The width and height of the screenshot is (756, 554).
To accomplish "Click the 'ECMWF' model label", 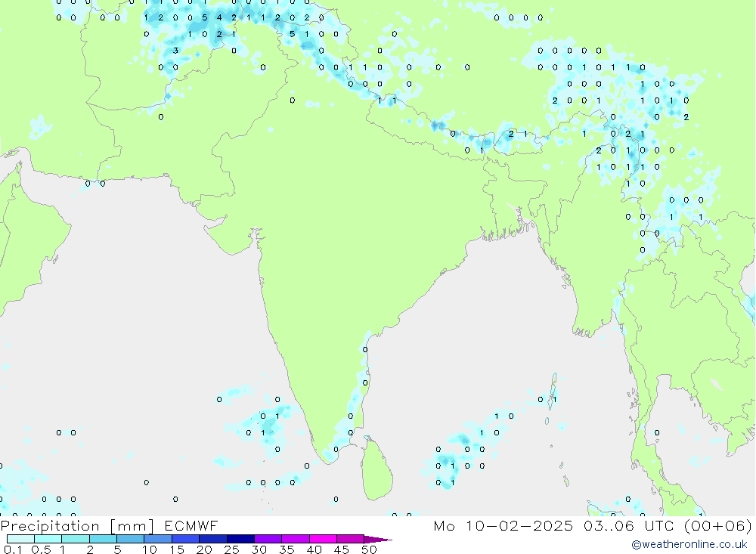I will [x=191, y=526].
